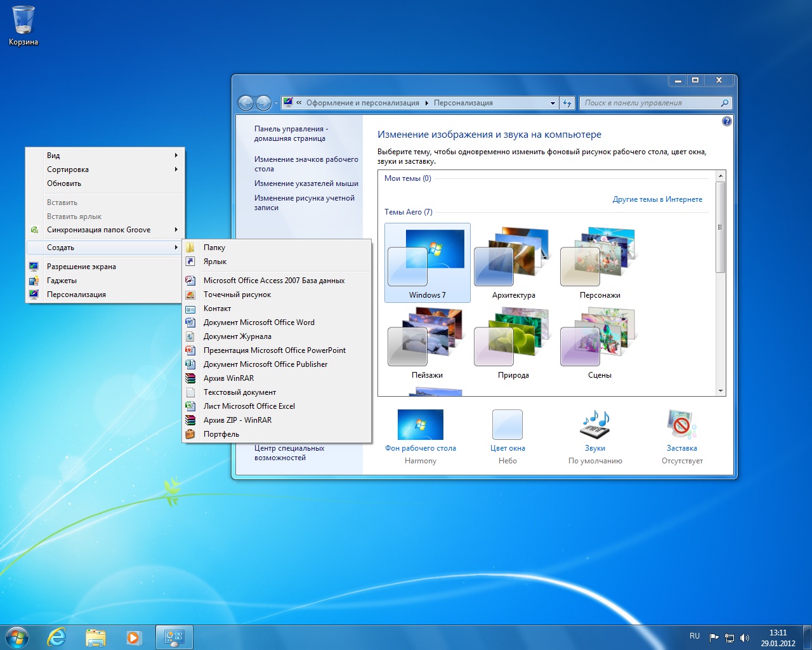
Task: Choose Персонализация in the context menu
Action: click(105, 295)
